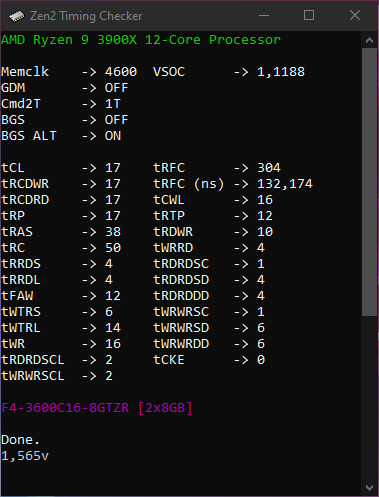The width and height of the screenshot is (379, 497).
Task: Click the Memclk value 4600
Action: pos(121,72)
